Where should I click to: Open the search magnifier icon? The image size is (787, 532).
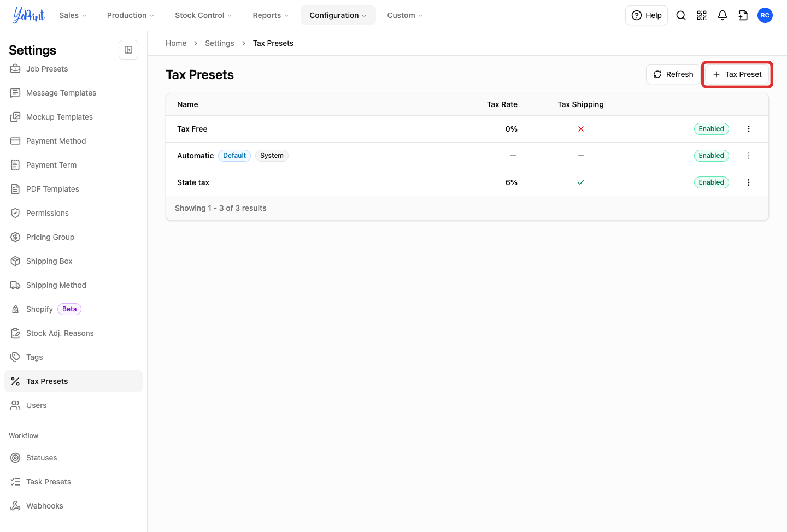681,15
